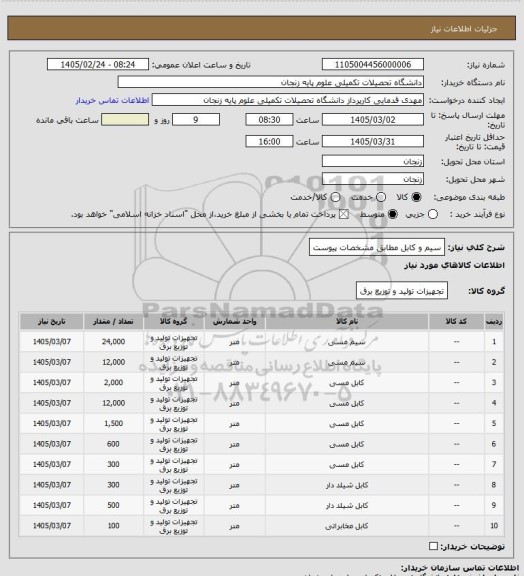Click the validity time field 16:00

click(x=269, y=141)
